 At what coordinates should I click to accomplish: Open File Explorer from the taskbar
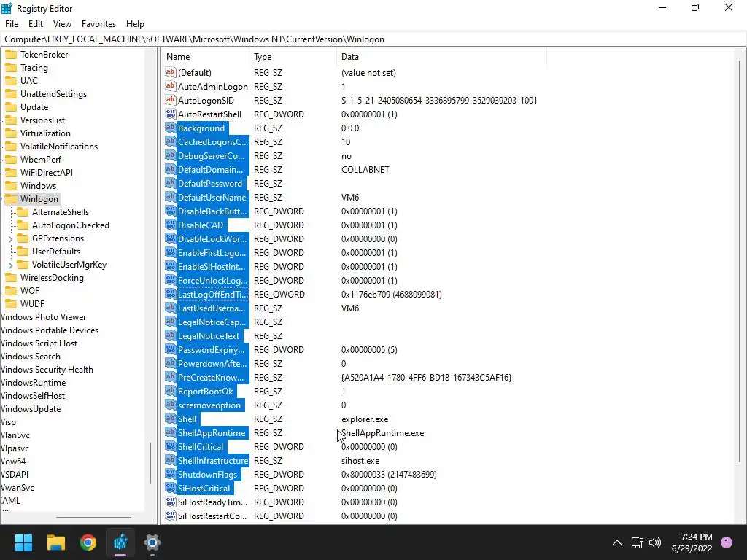click(55, 542)
